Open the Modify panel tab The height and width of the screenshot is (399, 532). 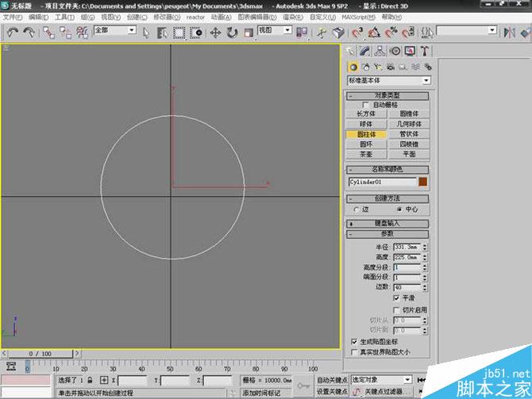365,52
